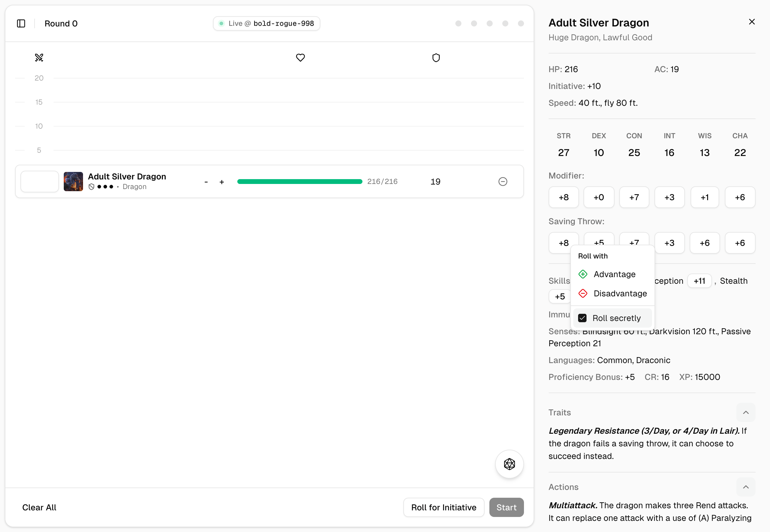Increase dragon hit points with plus
770x532 pixels.
(222, 182)
